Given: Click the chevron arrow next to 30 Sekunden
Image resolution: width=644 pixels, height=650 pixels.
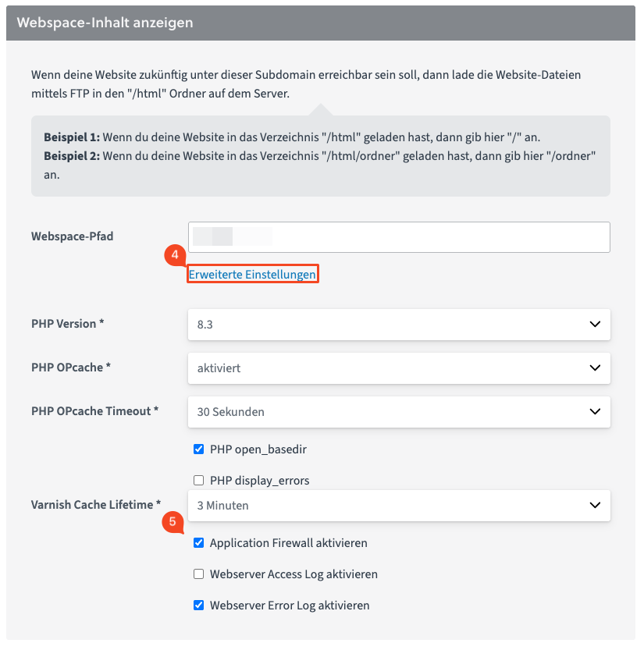Looking at the screenshot, I should tap(595, 411).
